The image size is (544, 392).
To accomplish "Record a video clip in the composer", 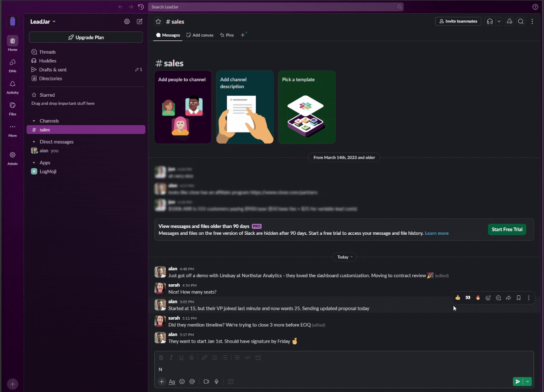I will [x=206, y=381].
